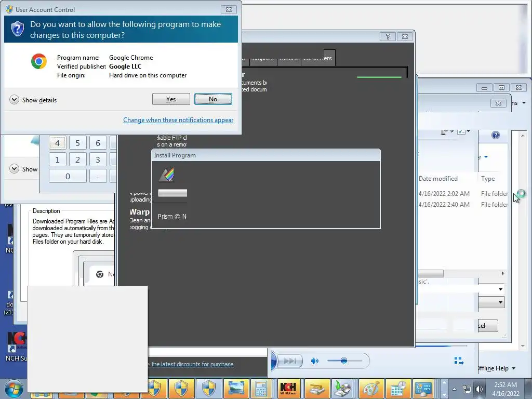Click the calculator key 3
Screen dimensions: 532x399
[x=98, y=159]
